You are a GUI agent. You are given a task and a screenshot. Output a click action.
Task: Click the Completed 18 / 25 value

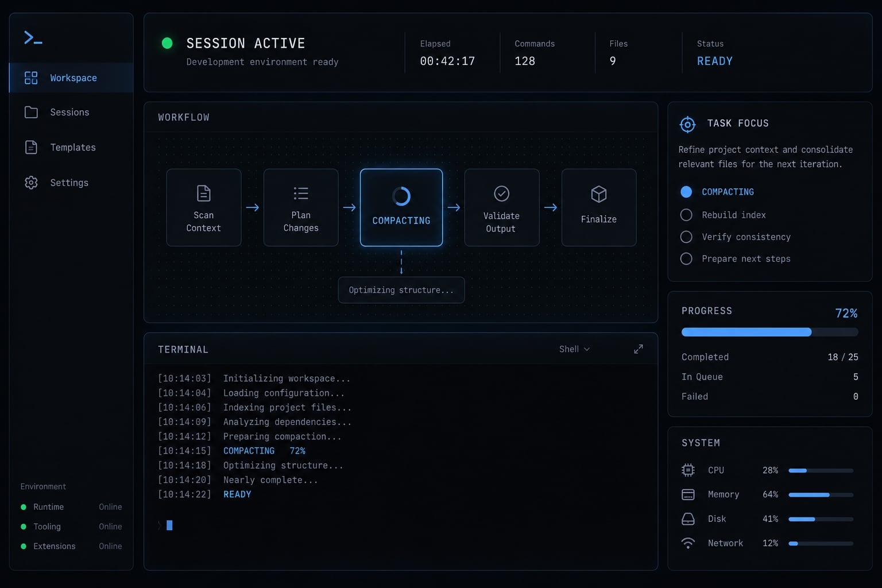843,357
